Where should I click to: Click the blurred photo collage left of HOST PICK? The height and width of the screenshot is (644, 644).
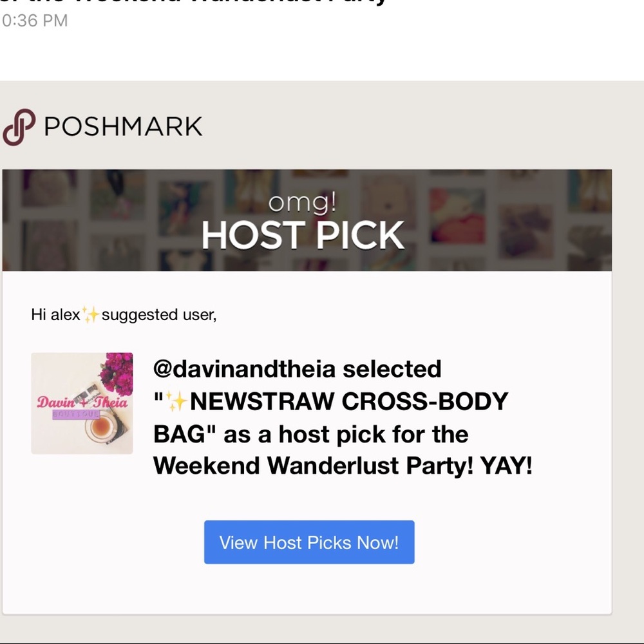pos(97,219)
